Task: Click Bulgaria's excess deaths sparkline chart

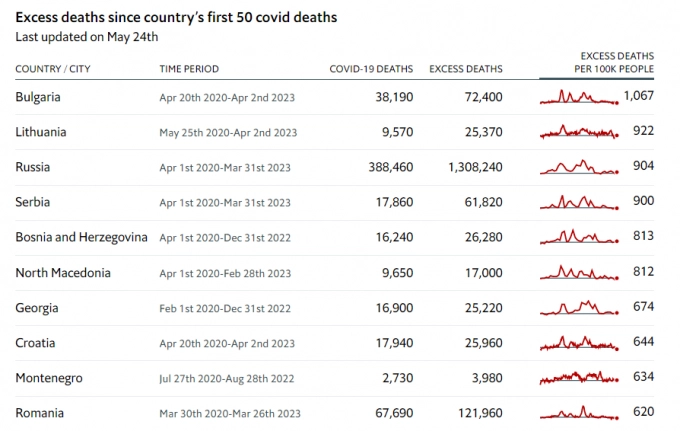Action: click(x=579, y=97)
